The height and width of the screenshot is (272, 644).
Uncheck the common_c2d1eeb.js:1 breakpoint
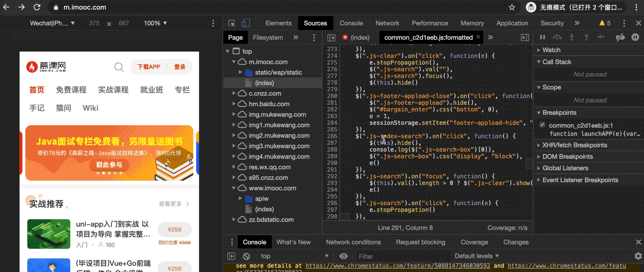point(542,125)
